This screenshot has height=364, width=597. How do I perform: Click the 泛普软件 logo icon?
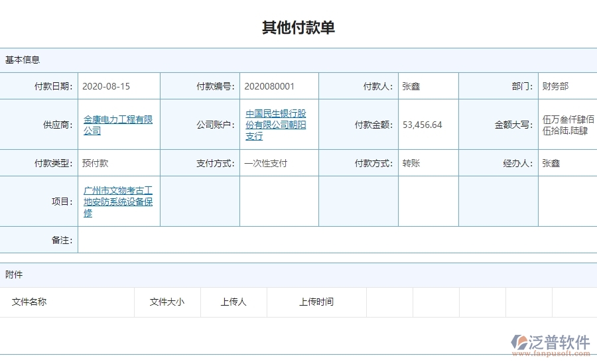[518, 343]
